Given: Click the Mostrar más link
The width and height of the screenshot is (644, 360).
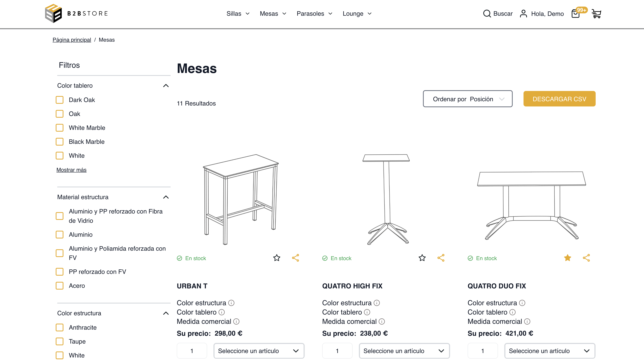Looking at the screenshot, I should click(x=71, y=170).
